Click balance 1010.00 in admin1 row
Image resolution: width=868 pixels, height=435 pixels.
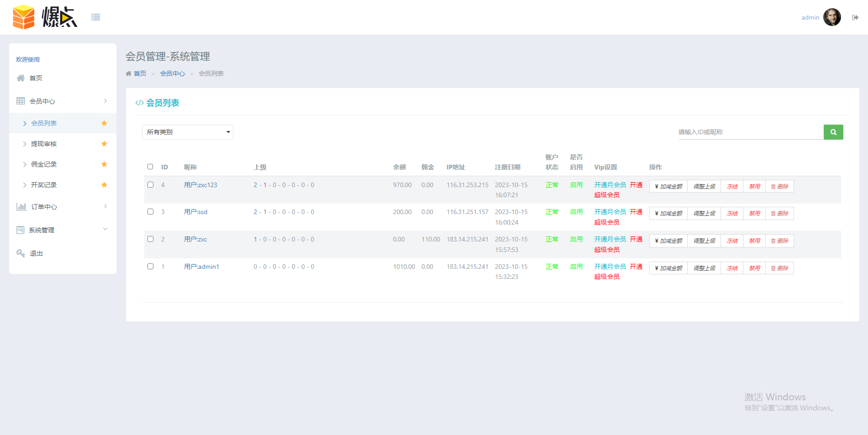pyautogui.click(x=404, y=267)
